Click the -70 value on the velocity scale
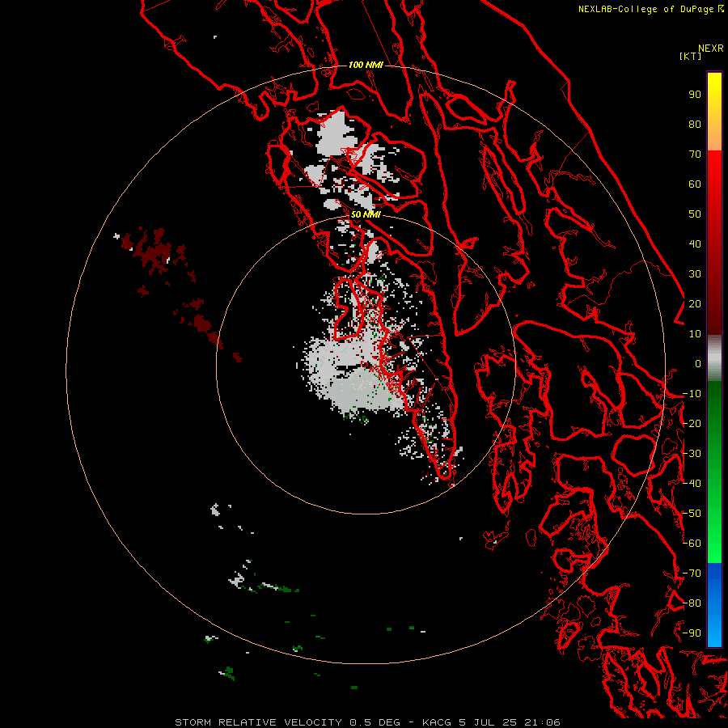 pyautogui.click(x=692, y=574)
